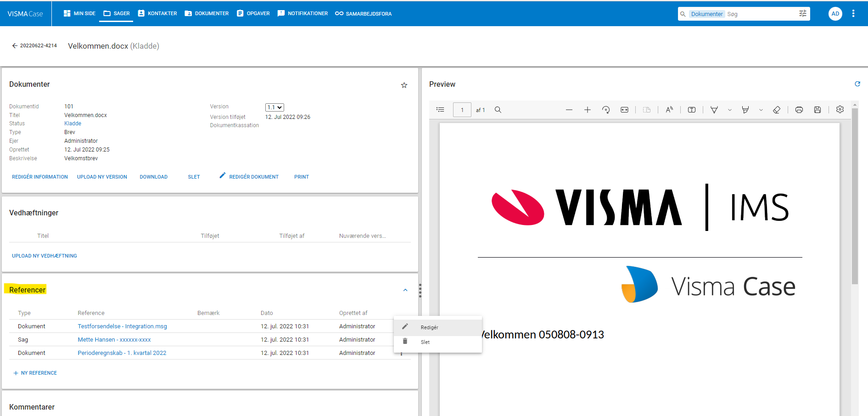Collapse the Referencer panel
Image resolution: width=868 pixels, height=416 pixels.
pyautogui.click(x=405, y=290)
